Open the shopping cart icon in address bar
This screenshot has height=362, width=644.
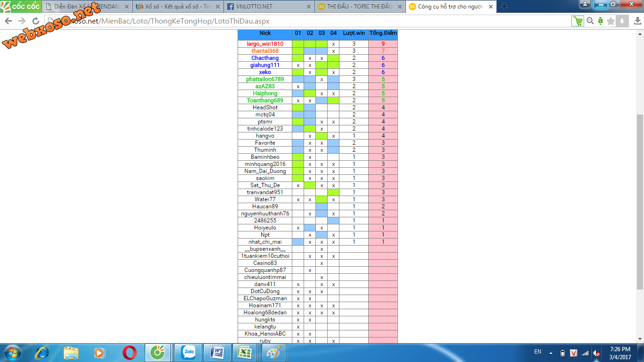pyautogui.click(x=578, y=21)
